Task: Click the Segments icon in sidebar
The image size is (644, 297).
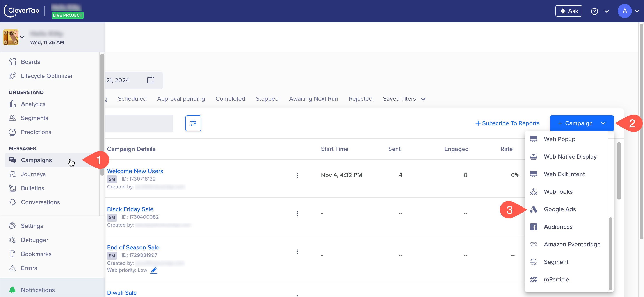Action: (x=12, y=118)
